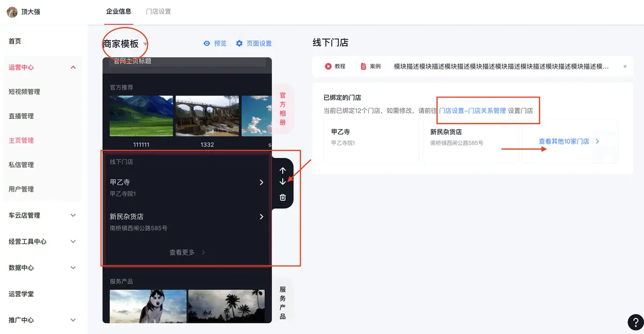Image resolution: width=644 pixels, height=334 pixels.
Task: Click the 官方推荐 section label
Action: [x=122, y=88]
